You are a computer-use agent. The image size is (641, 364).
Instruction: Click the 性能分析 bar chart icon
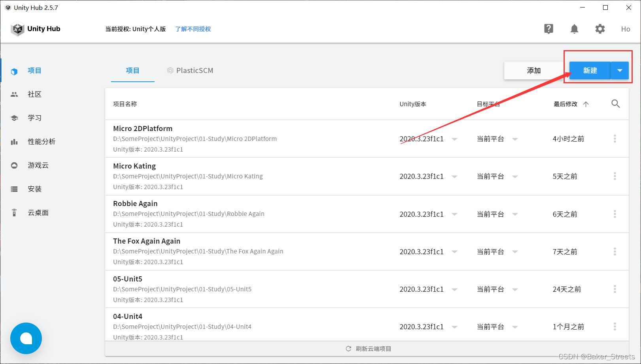[x=14, y=142]
